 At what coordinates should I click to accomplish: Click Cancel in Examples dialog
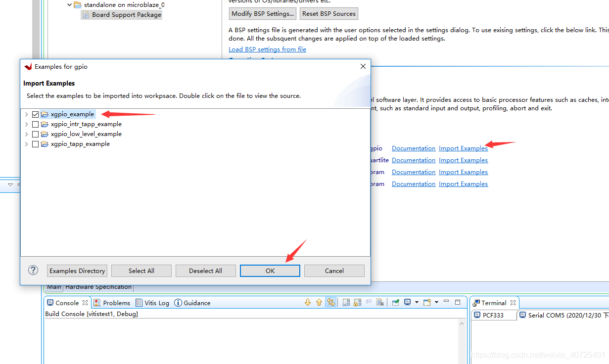click(x=334, y=271)
